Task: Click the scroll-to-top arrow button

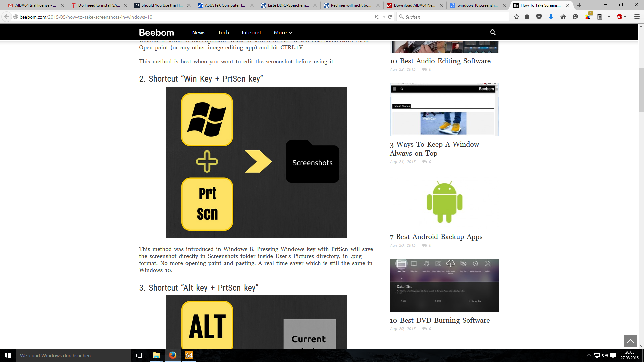Action: [x=630, y=341]
